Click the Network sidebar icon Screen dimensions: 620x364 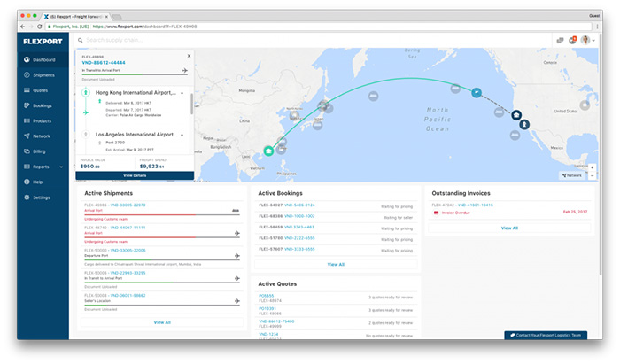click(x=27, y=136)
